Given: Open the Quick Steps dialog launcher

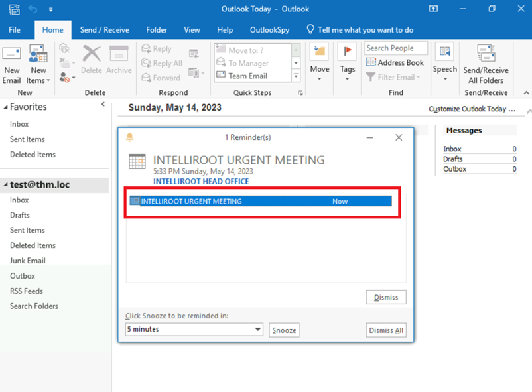Looking at the screenshot, I should coord(300,93).
